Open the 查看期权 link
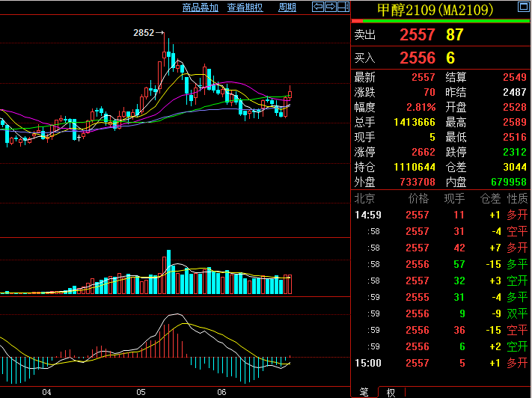The width and height of the screenshot is (532, 398). point(245,7)
